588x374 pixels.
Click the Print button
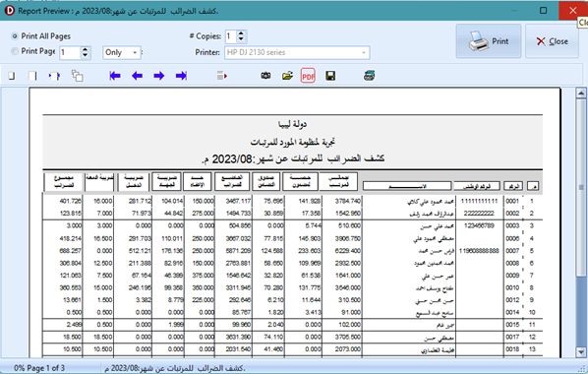point(489,41)
